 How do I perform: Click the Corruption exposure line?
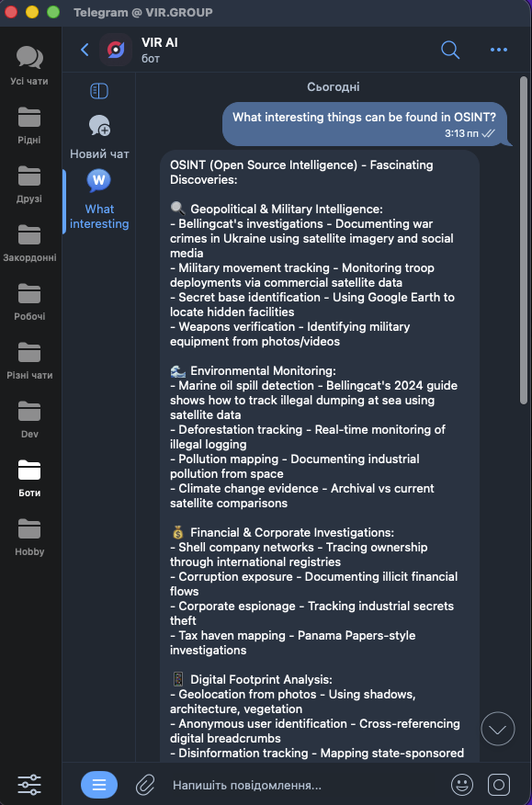(x=313, y=584)
